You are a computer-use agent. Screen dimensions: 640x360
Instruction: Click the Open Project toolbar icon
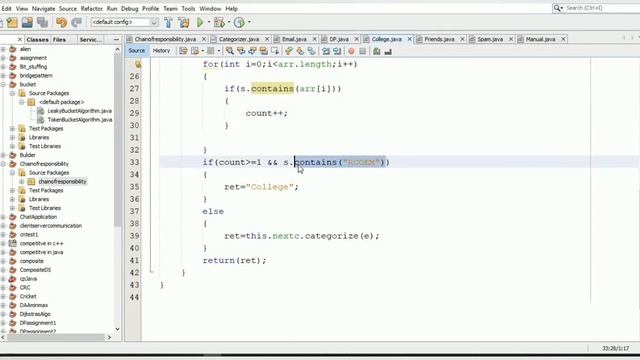pyautogui.click(x=27, y=22)
